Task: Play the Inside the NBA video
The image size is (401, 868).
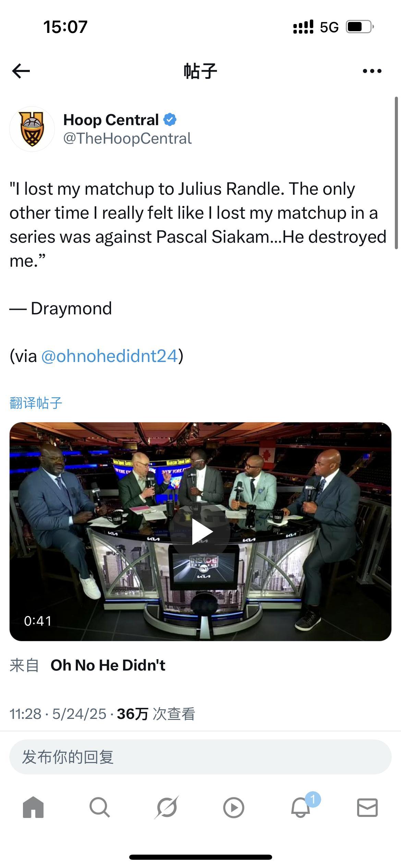Action: tap(200, 532)
